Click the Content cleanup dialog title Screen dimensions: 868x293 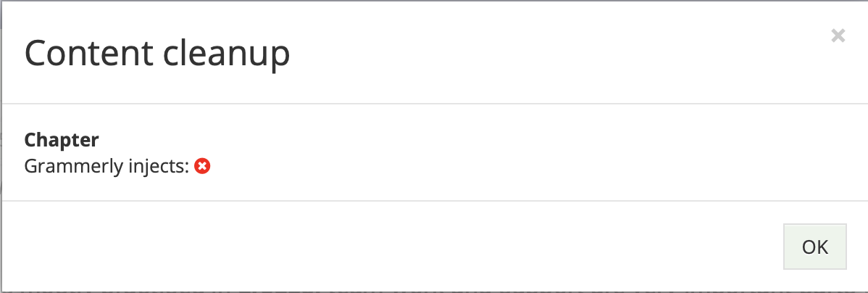157,53
